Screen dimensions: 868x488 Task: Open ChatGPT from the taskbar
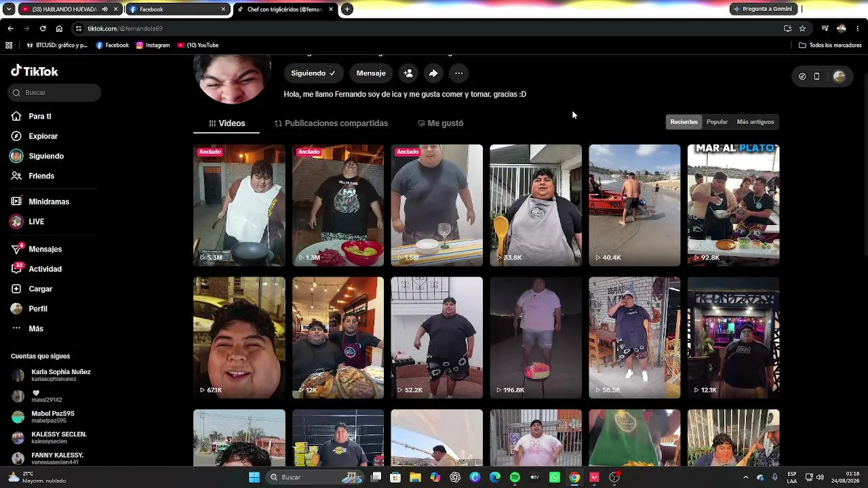tap(455, 477)
